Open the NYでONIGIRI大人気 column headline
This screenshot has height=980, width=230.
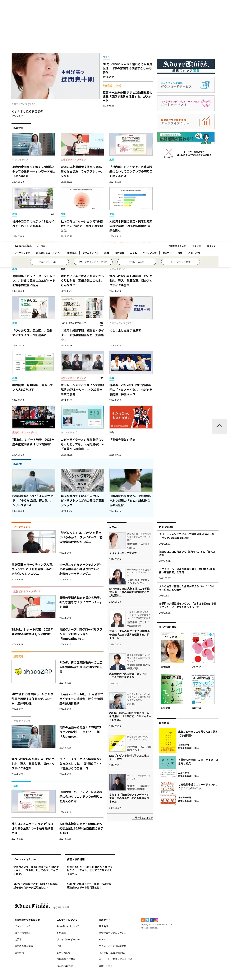(x=128, y=68)
